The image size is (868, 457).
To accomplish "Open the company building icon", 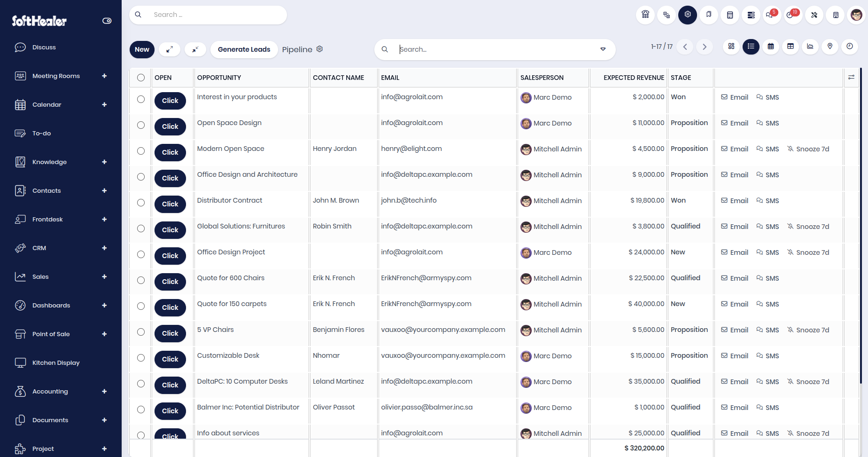I will [x=836, y=15].
